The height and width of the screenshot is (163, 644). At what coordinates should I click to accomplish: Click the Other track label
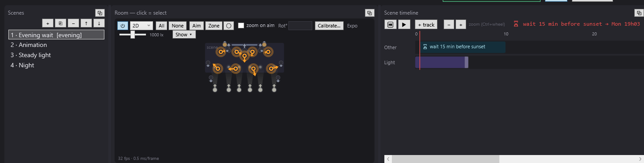point(391,47)
